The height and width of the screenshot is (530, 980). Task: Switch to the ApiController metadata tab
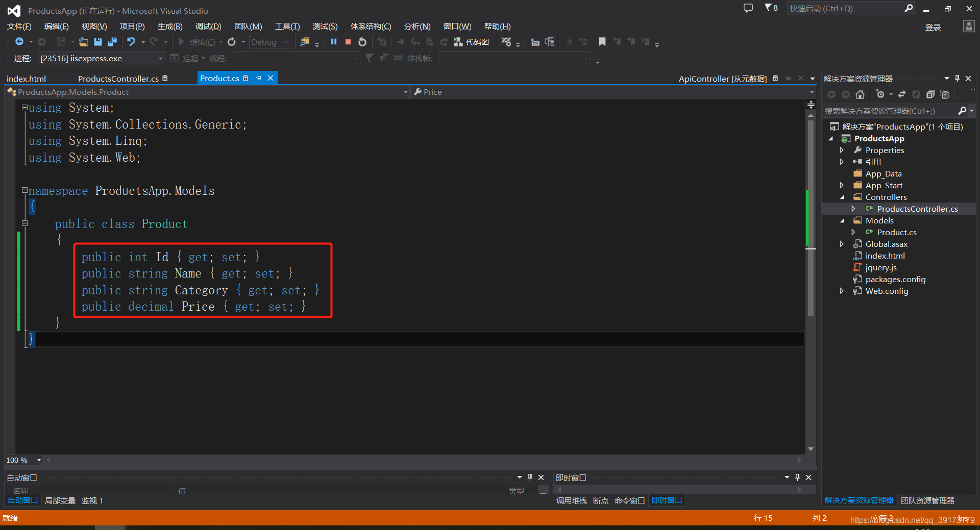pos(722,79)
